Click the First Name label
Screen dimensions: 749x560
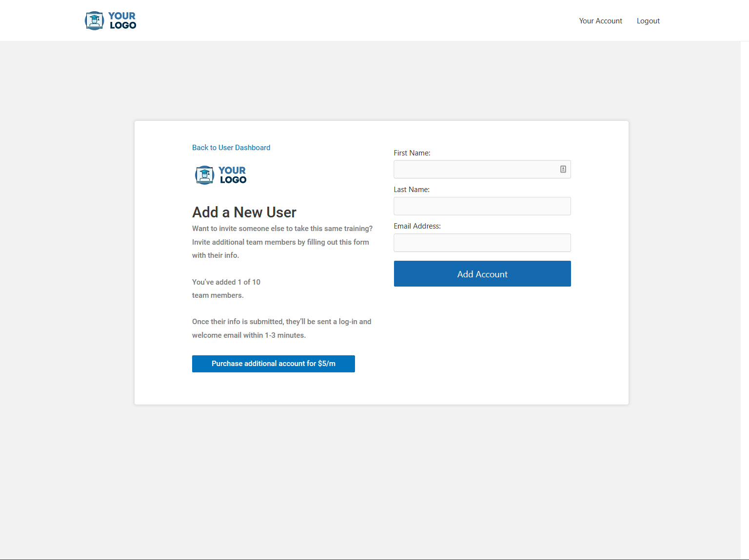click(412, 153)
